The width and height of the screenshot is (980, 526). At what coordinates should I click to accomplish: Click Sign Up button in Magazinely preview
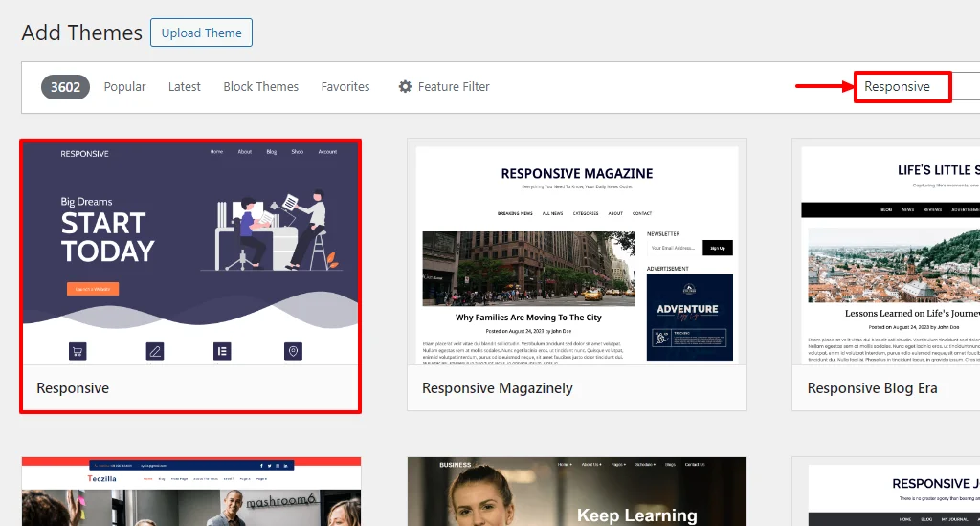[x=718, y=248]
